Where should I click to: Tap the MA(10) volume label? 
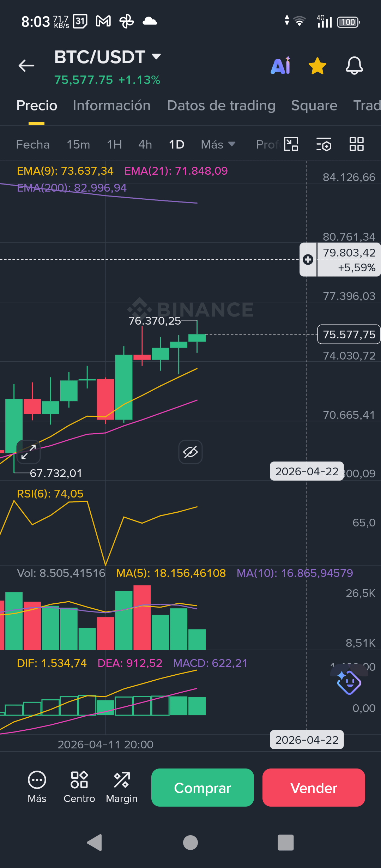point(295,573)
